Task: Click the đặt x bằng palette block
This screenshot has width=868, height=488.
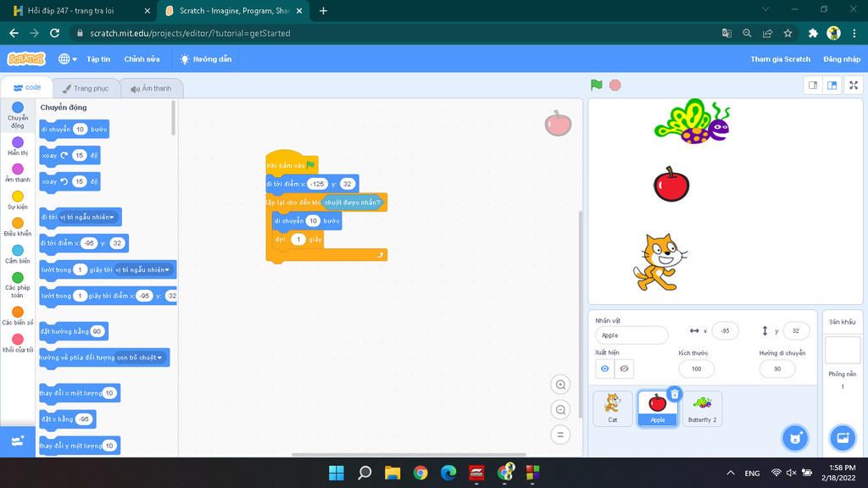Action: click(x=68, y=419)
